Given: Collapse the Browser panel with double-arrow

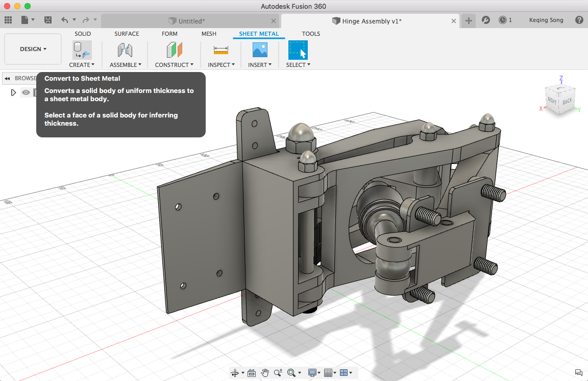Looking at the screenshot, I should (x=8, y=78).
